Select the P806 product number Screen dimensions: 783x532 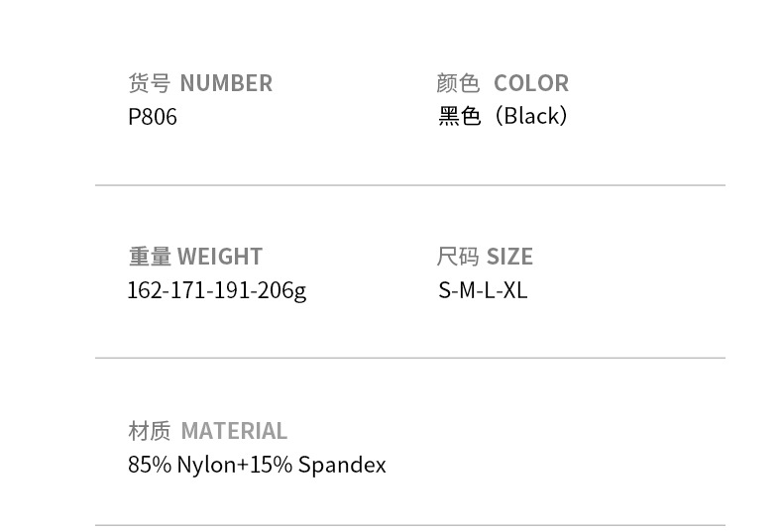click(x=153, y=117)
